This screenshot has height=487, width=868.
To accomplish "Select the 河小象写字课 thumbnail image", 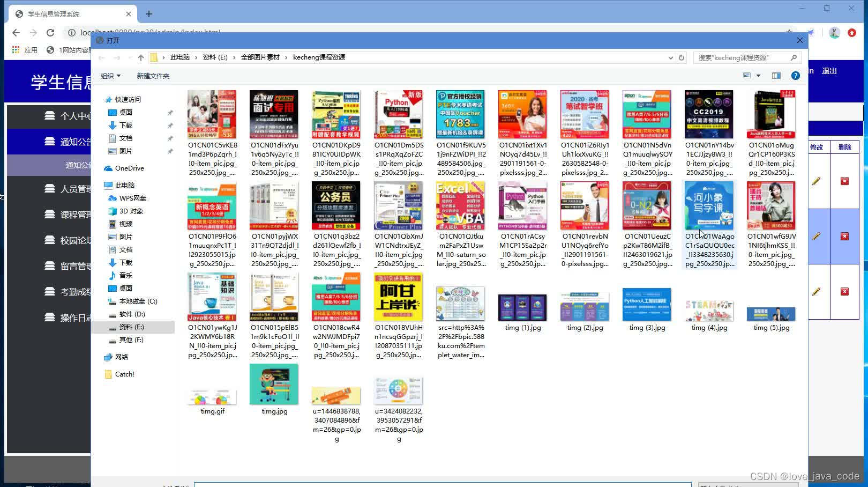I will pos(709,205).
